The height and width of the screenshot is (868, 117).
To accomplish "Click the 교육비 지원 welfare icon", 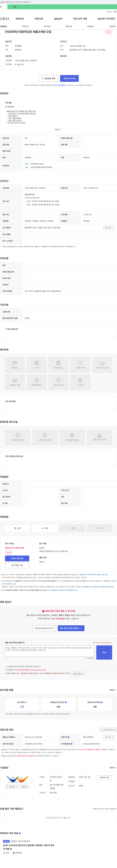I will (80, 365).
